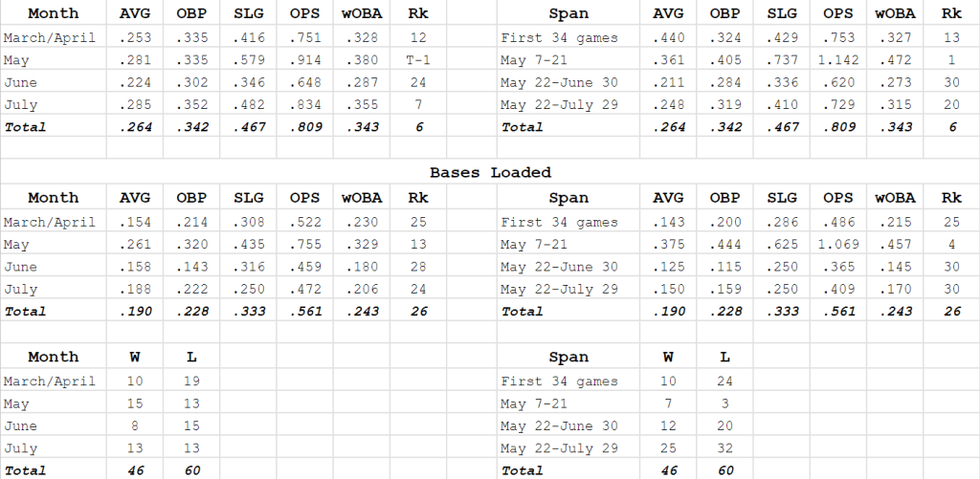Select the .751 OPS cell
This screenshot has height=479, width=980.
click(303, 38)
